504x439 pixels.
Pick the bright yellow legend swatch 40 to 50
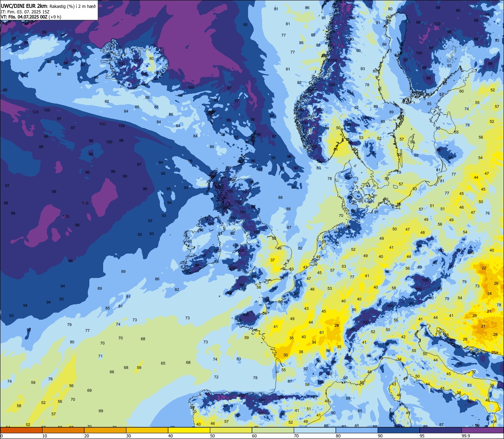[x=189, y=430]
